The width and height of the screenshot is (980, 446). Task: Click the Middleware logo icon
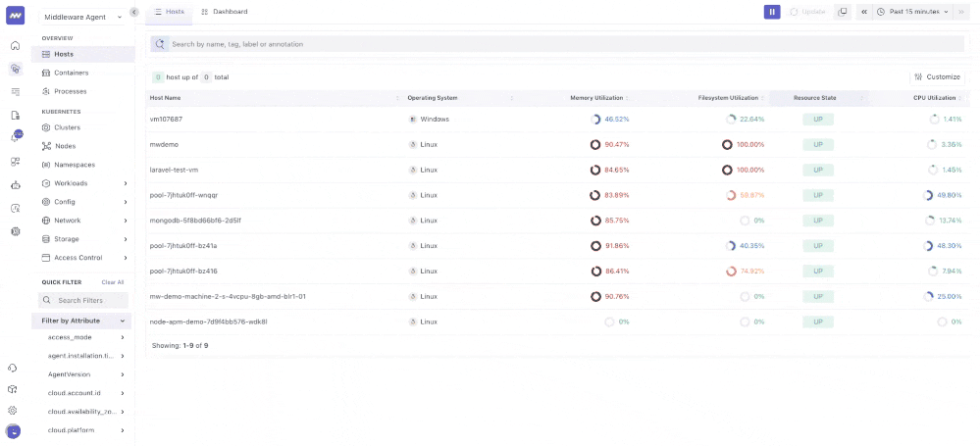(15, 16)
